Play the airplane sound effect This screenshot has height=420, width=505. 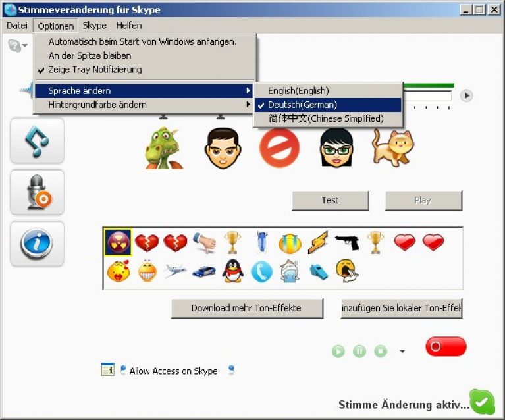(175, 271)
